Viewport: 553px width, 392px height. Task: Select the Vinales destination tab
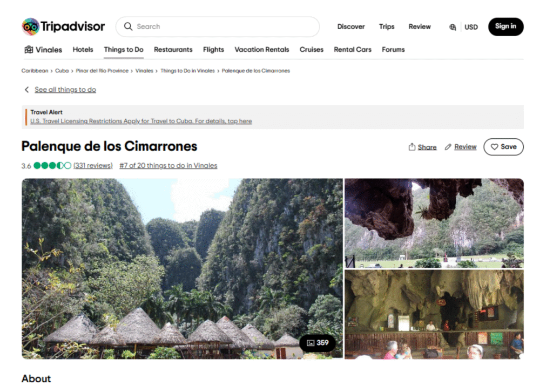[43, 50]
